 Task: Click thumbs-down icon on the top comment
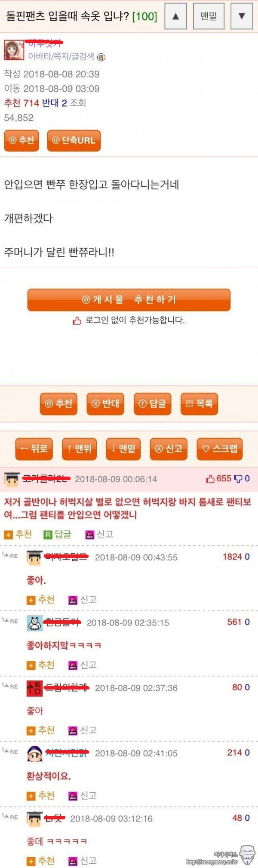[x=238, y=479]
